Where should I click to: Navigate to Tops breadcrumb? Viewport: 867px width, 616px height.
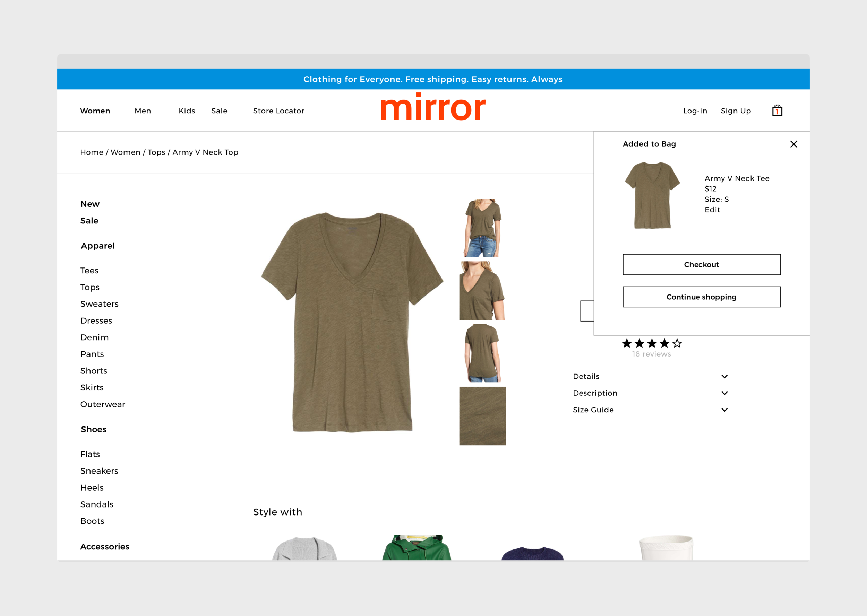click(156, 152)
